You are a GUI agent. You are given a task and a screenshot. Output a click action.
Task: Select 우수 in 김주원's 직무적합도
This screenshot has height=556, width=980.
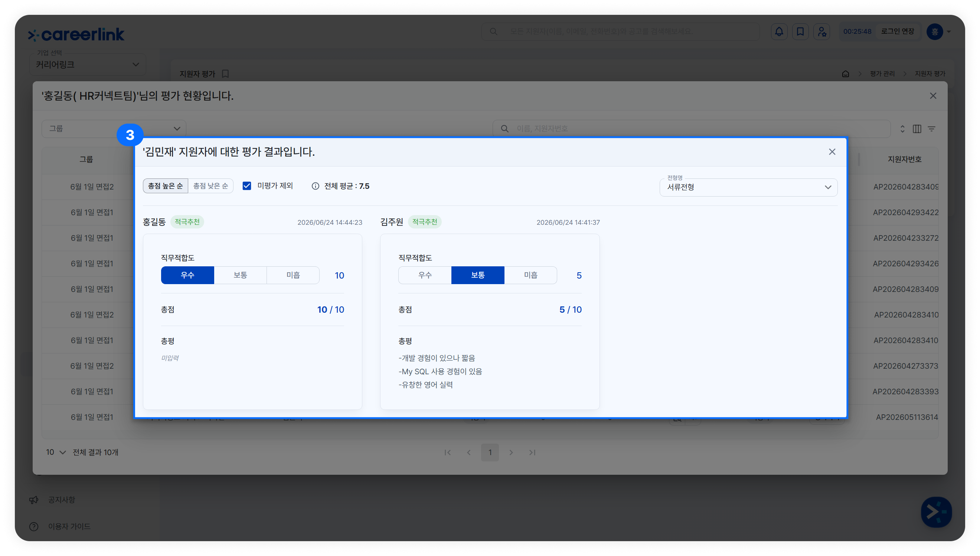425,275
